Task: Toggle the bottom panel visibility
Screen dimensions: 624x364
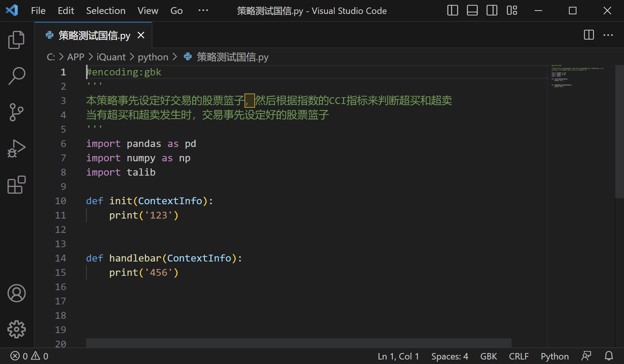Action: click(x=472, y=11)
